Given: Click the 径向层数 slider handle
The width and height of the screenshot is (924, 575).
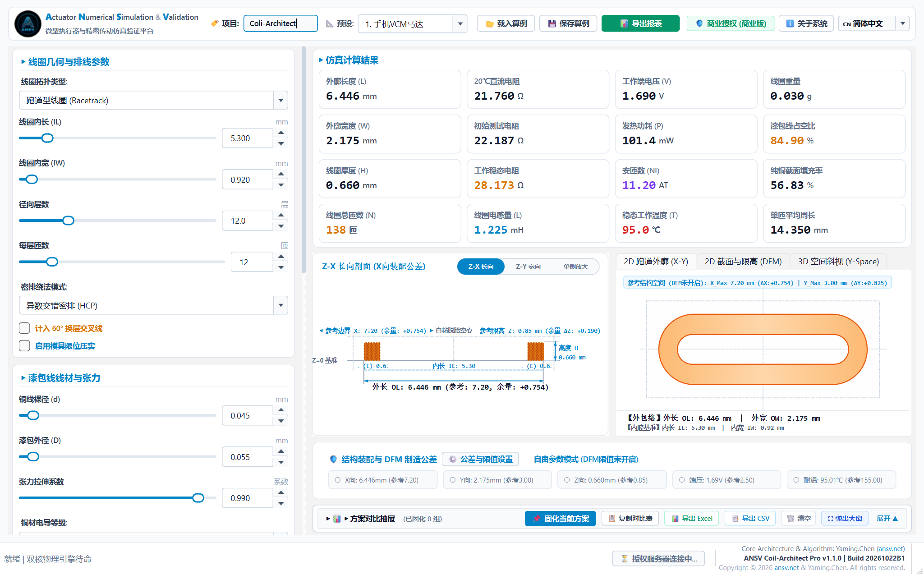Looking at the screenshot, I should click(68, 221).
